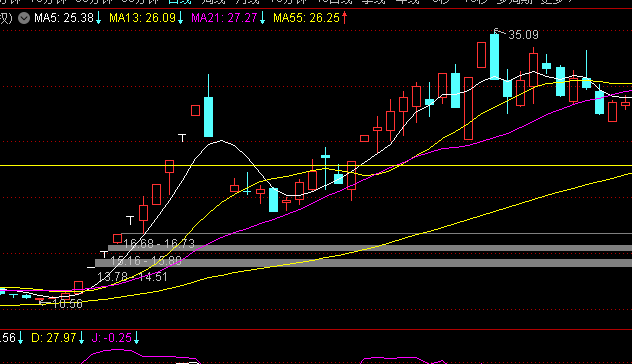Select the 16.68 - 16.73 gap label
This screenshot has height=364, width=632.
[159, 243]
